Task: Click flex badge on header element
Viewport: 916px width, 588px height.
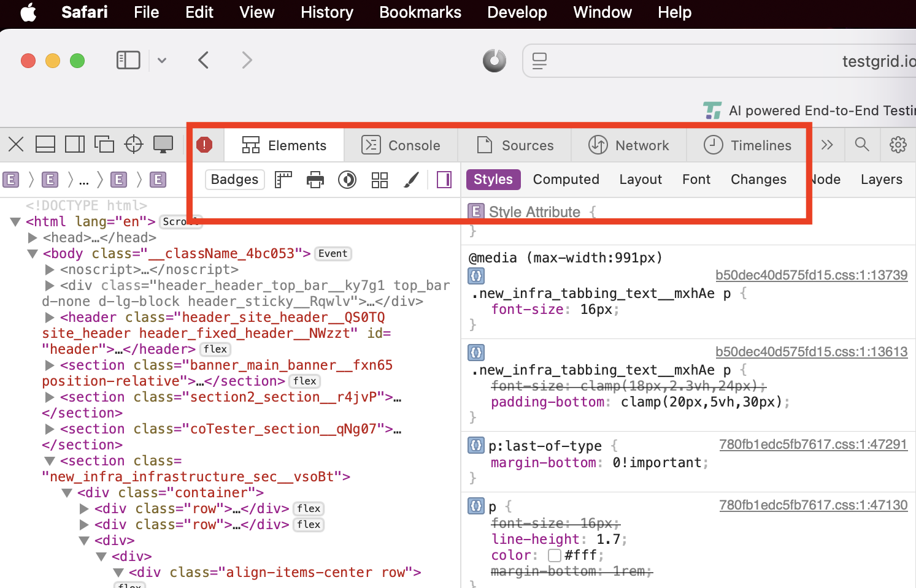Action: (215, 349)
